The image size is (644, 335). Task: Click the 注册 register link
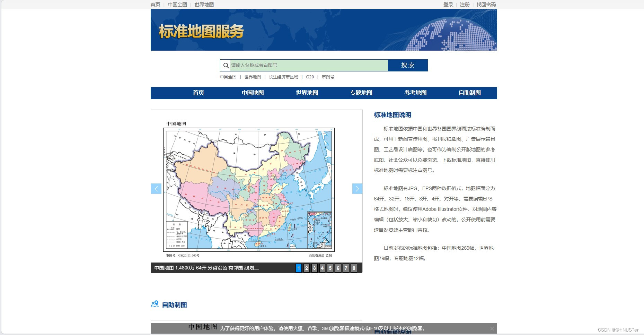pos(465,5)
